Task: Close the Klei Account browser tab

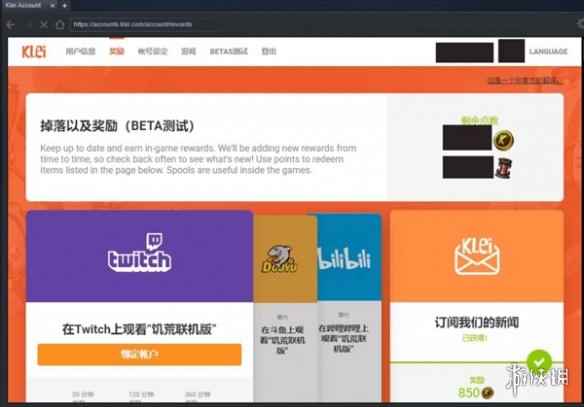Action: pyautogui.click(x=53, y=6)
